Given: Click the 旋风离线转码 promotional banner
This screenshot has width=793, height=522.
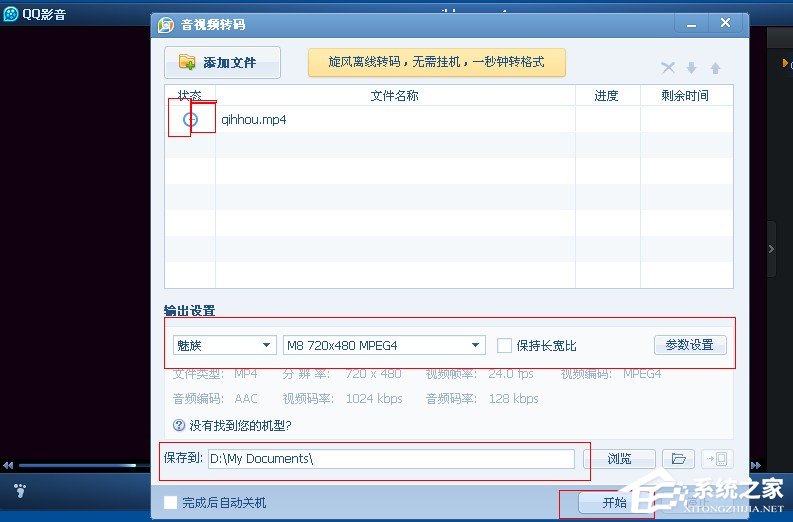Looking at the screenshot, I should pos(436,62).
